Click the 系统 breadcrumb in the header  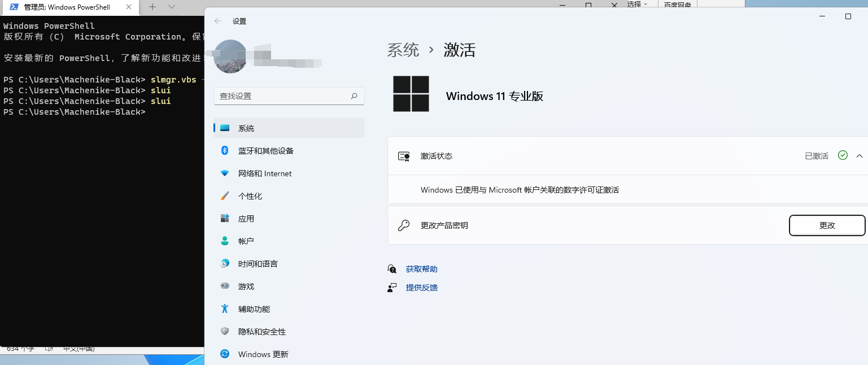pos(403,50)
